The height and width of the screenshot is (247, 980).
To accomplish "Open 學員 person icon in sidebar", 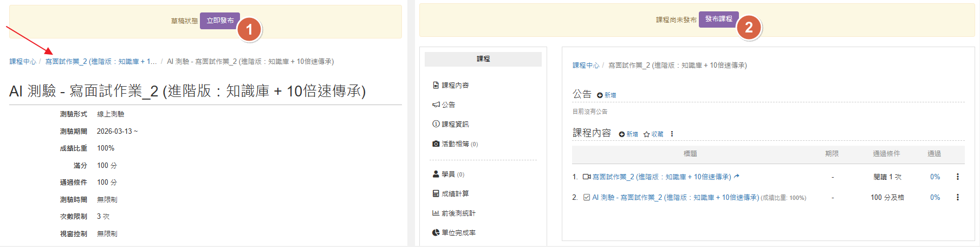I will click(436, 174).
